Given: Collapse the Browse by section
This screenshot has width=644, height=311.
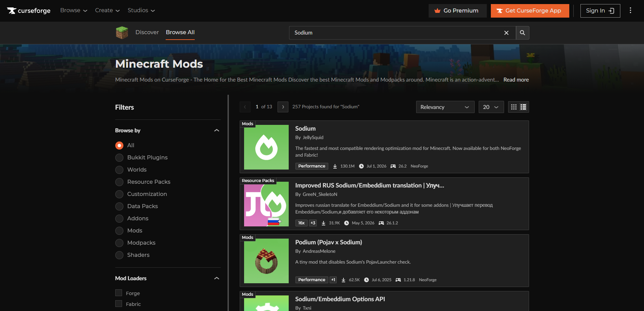Looking at the screenshot, I should coord(217,131).
